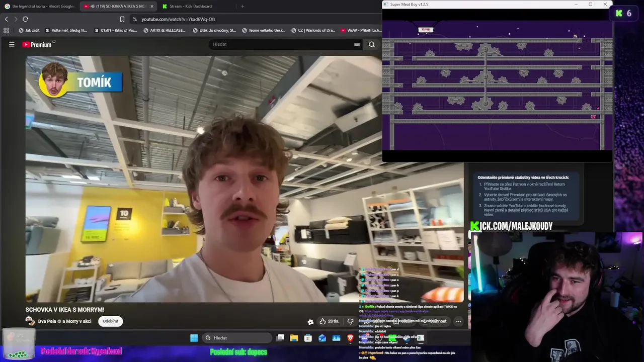Open the 01x01 - Rites of Pas... bookmark
The height and width of the screenshot is (362, 644).
tap(116, 30)
